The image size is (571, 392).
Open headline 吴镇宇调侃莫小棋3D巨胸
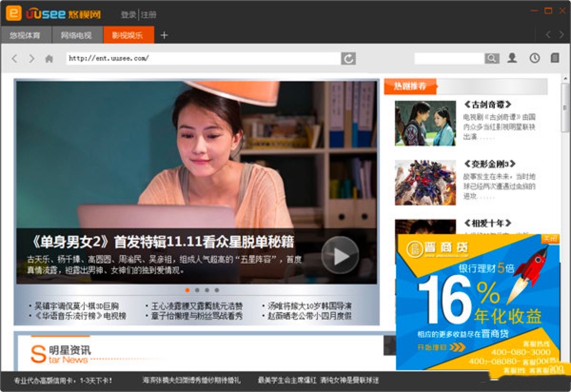coord(77,306)
